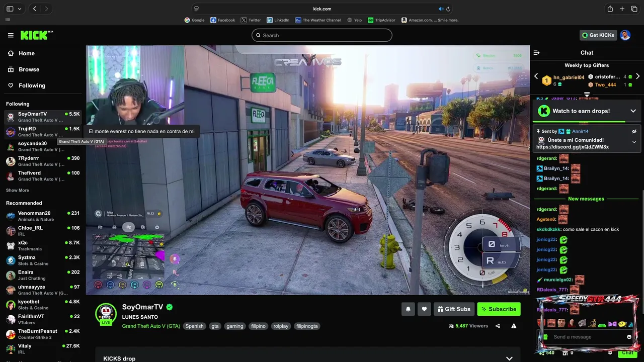Go back in Safari
The width and height of the screenshot is (644, 362).
34,9
